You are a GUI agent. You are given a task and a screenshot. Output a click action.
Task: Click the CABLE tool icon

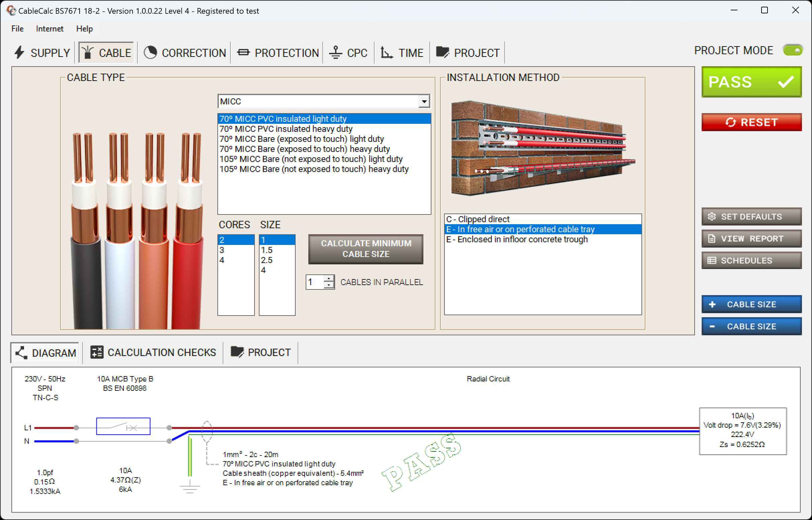pyautogui.click(x=87, y=52)
